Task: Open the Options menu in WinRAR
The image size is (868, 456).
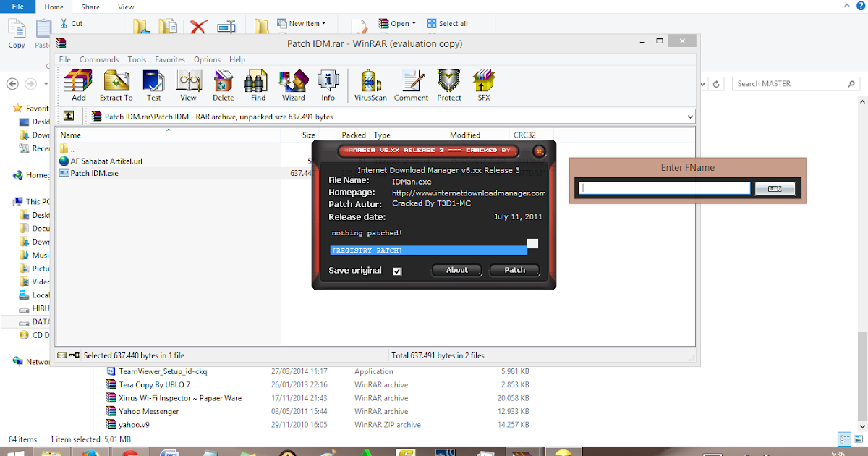Action: [x=207, y=59]
